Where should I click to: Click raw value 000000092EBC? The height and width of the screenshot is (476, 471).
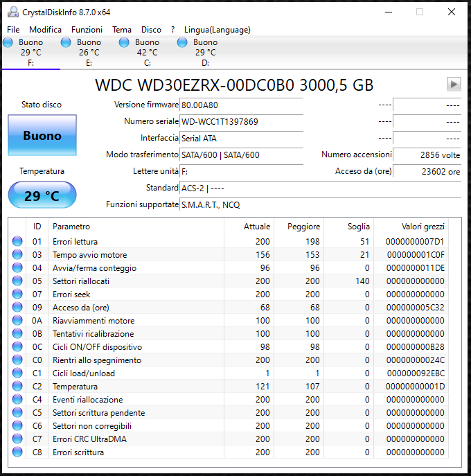click(416, 373)
